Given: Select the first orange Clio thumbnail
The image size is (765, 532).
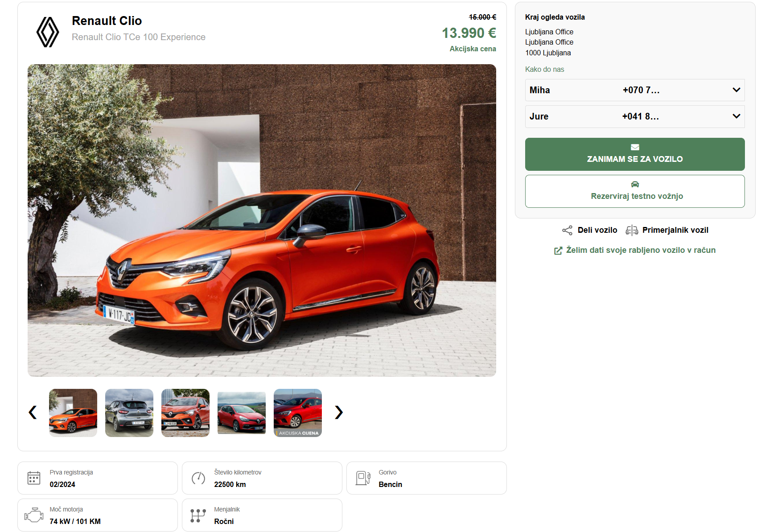Looking at the screenshot, I should pyautogui.click(x=73, y=413).
